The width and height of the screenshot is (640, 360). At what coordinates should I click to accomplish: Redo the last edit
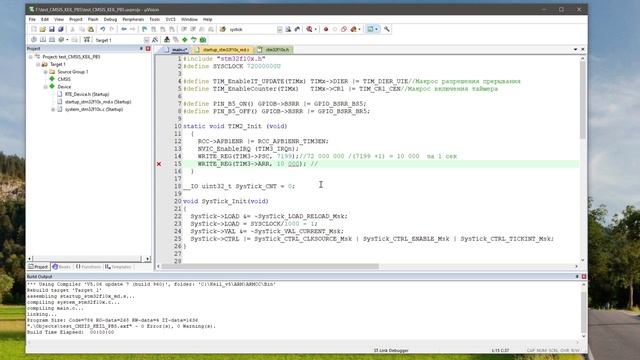pos(111,29)
